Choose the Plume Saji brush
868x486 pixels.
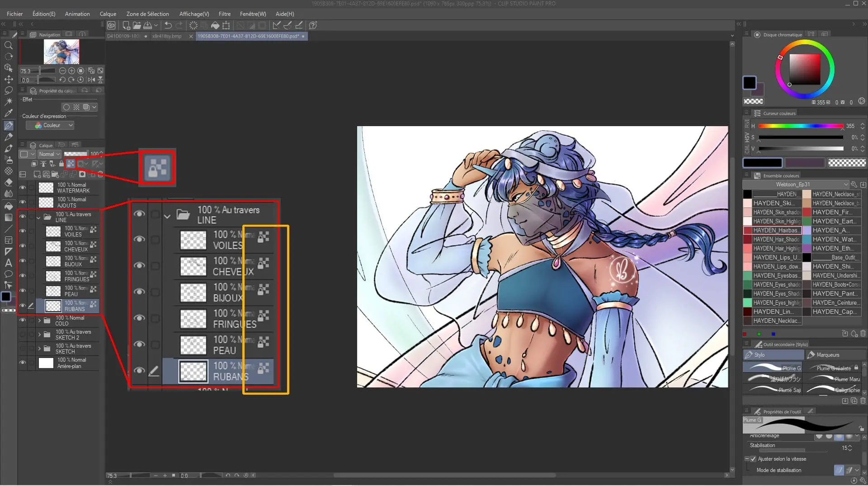pyautogui.click(x=773, y=390)
